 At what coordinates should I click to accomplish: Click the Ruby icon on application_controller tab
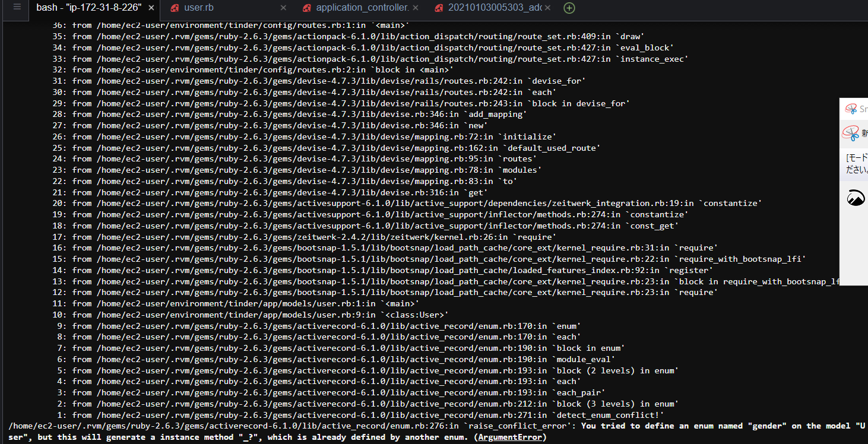(307, 8)
